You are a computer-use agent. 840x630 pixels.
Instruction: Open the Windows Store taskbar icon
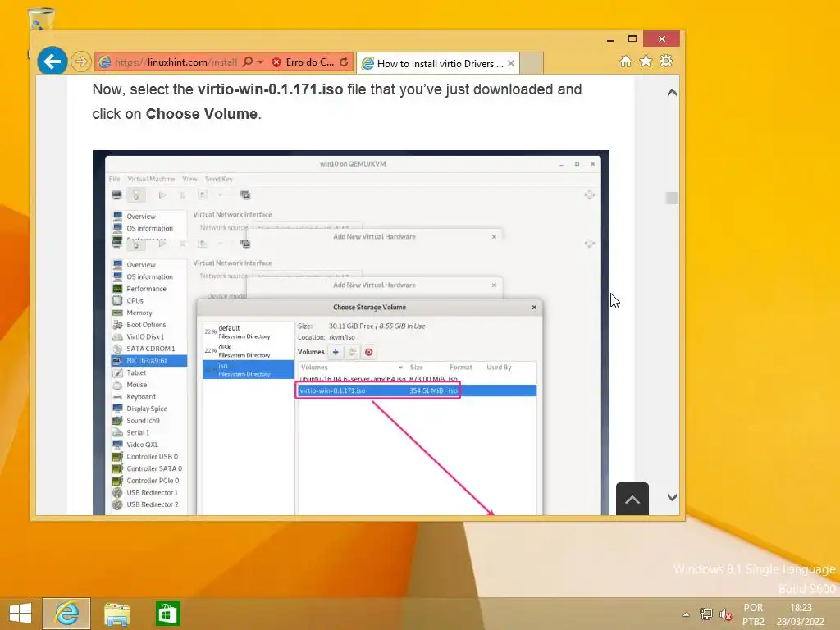[x=167, y=614]
